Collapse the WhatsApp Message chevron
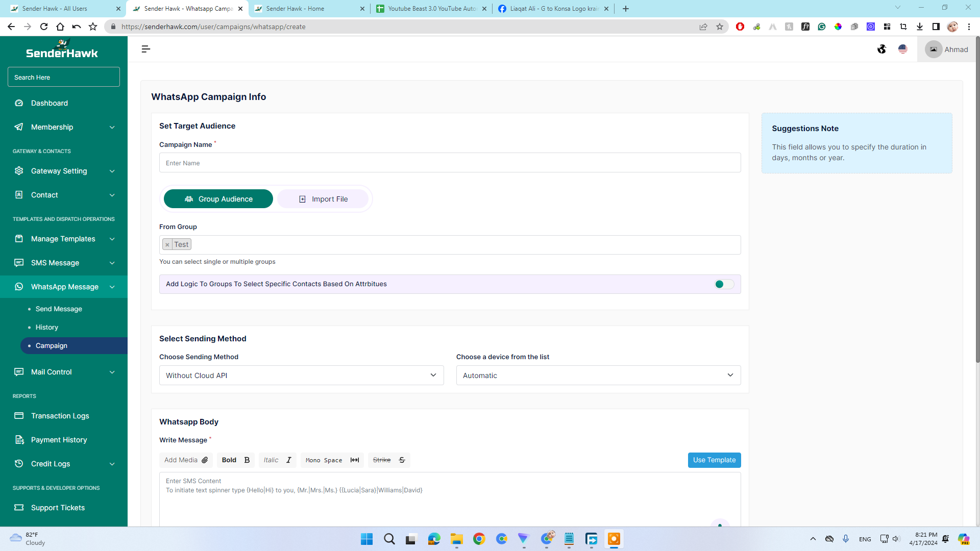Viewport: 980px width, 551px height. [112, 287]
